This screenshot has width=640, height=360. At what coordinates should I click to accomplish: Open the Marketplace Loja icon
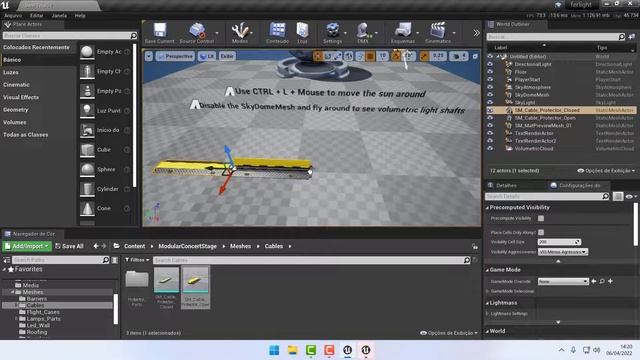302,31
